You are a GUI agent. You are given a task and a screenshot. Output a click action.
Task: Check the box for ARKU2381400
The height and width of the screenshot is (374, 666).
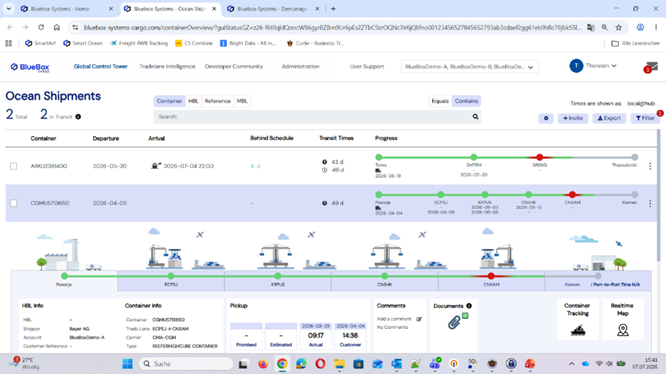(x=14, y=166)
